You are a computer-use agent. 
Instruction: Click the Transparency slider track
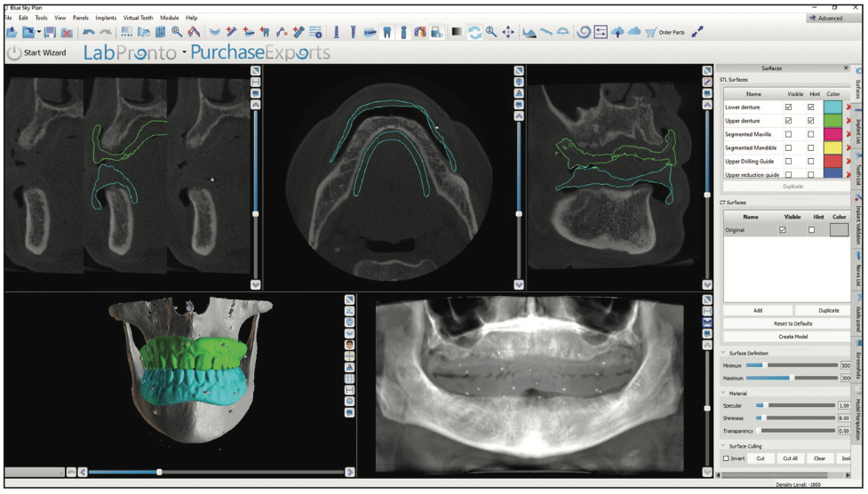coord(796,430)
